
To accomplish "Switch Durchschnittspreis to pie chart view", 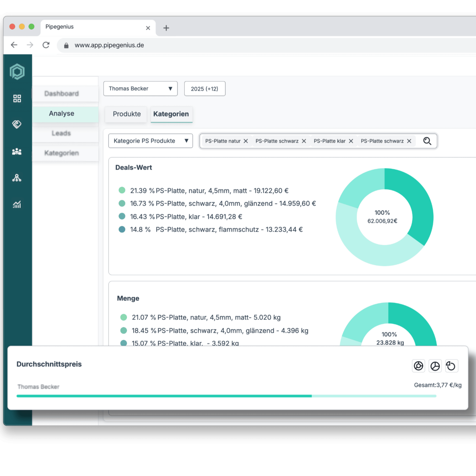I will (x=435, y=366).
